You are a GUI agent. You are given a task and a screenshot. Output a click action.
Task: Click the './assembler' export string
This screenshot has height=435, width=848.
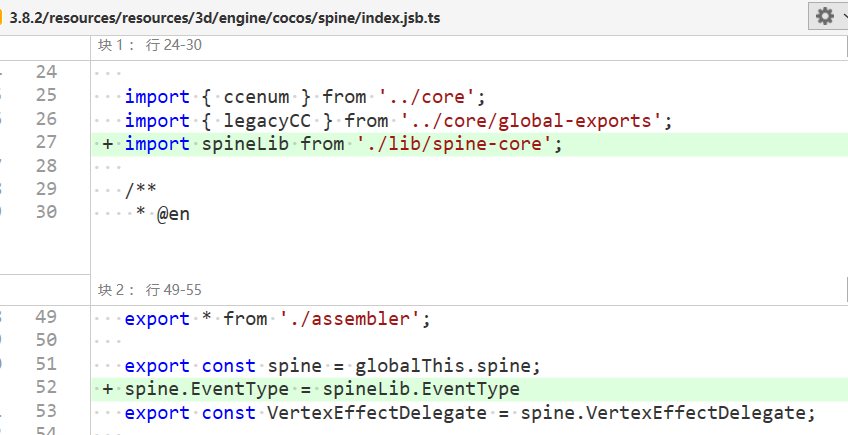(x=353, y=319)
